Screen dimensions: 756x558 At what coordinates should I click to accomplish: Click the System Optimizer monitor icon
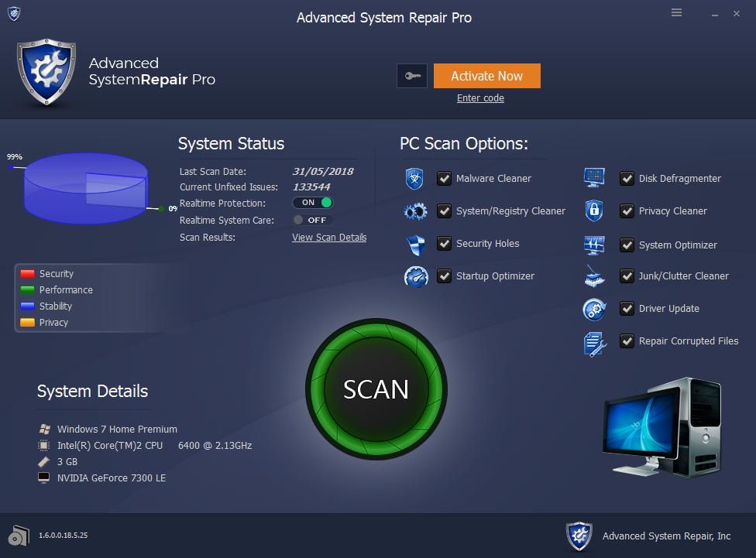594,245
